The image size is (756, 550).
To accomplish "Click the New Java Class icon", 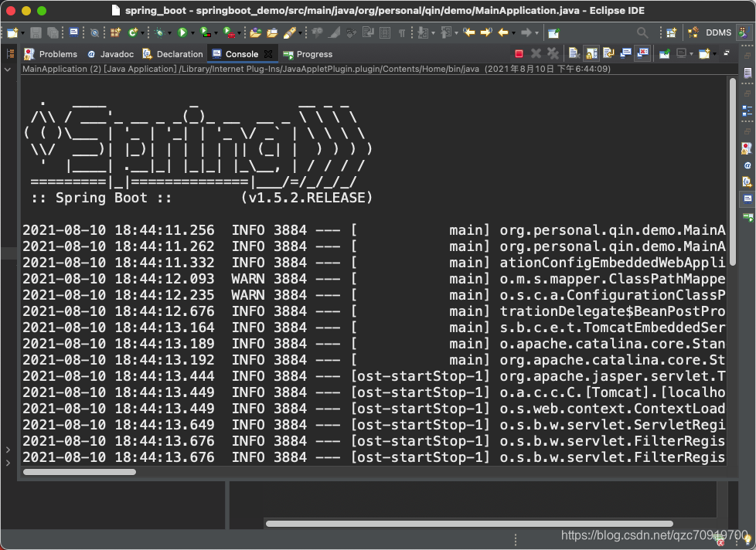I will (x=133, y=32).
